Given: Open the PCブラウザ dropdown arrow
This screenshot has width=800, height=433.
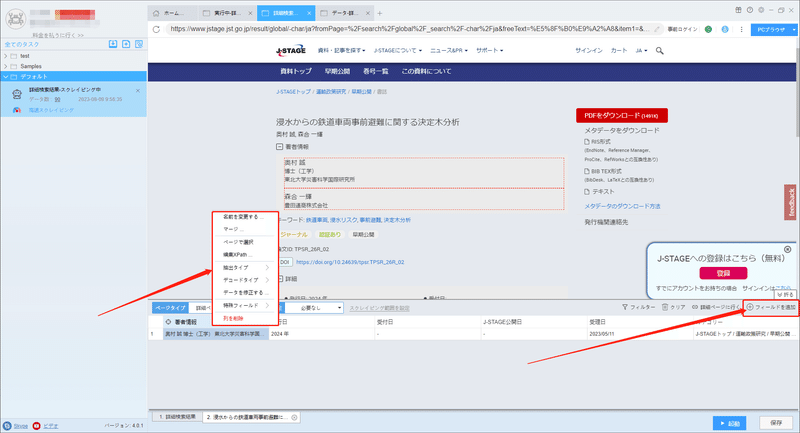Looking at the screenshot, I should click(x=794, y=30).
